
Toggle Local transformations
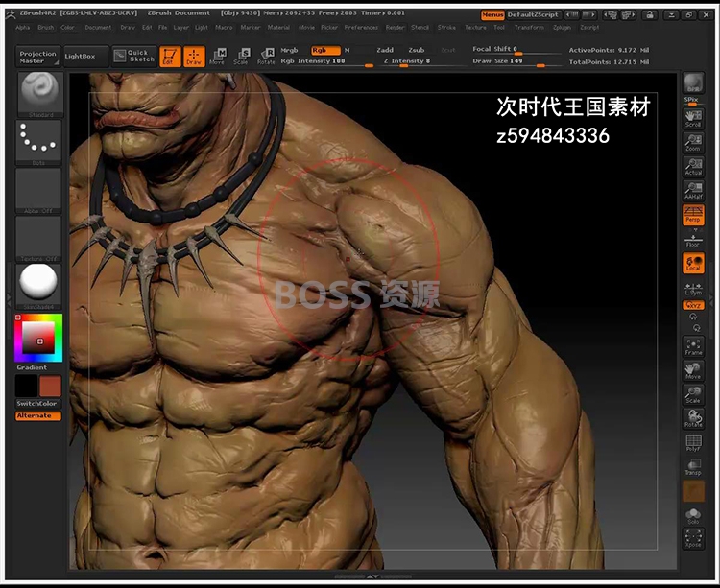[693, 263]
